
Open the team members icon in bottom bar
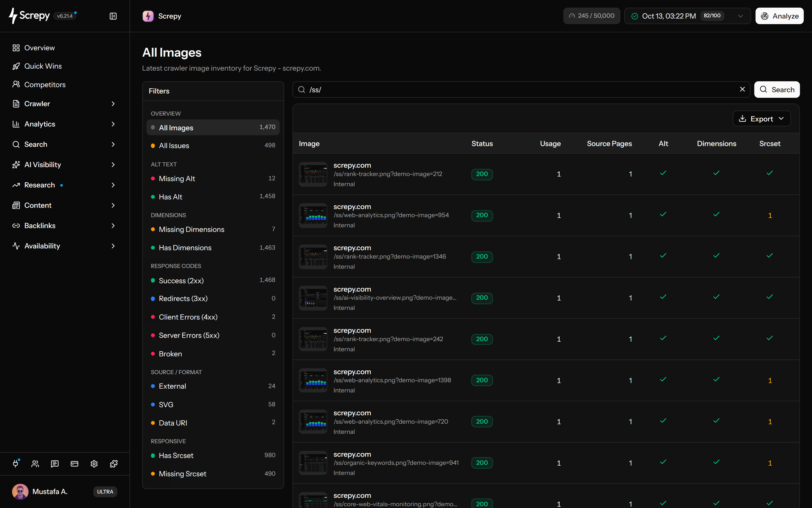point(35,464)
